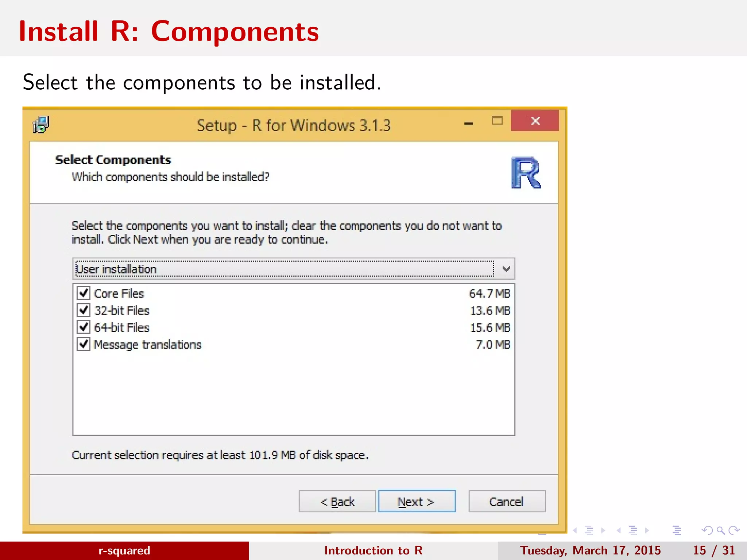The height and width of the screenshot is (560, 747).
Task: Disable the Message translations checkbox
Action: (84, 344)
